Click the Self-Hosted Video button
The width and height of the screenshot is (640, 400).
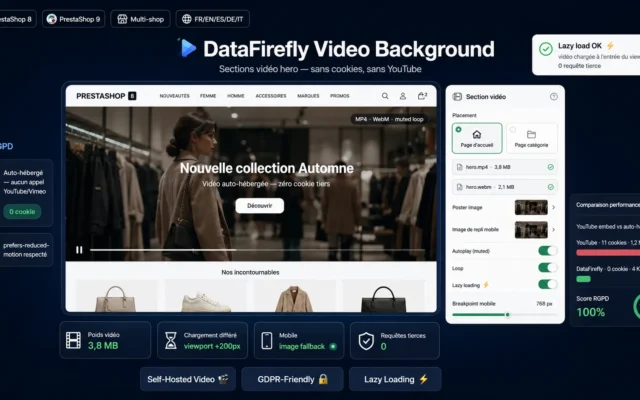tap(188, 379)
